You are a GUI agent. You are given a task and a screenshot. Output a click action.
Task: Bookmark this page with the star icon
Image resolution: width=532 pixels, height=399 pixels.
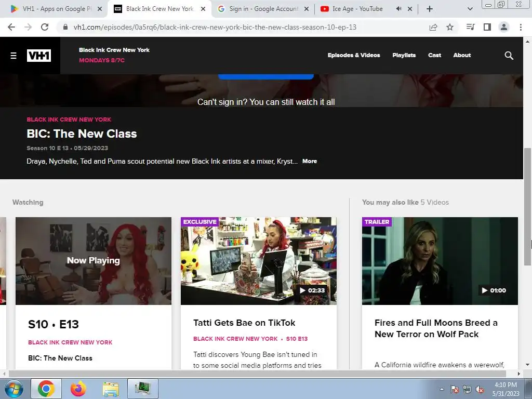[450, 27]
